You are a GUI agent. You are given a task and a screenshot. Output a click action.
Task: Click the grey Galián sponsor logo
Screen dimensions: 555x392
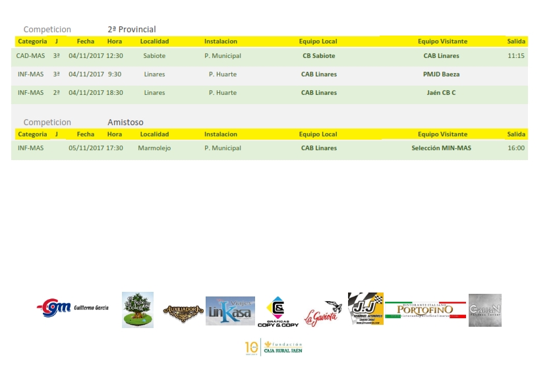[484, 310]
